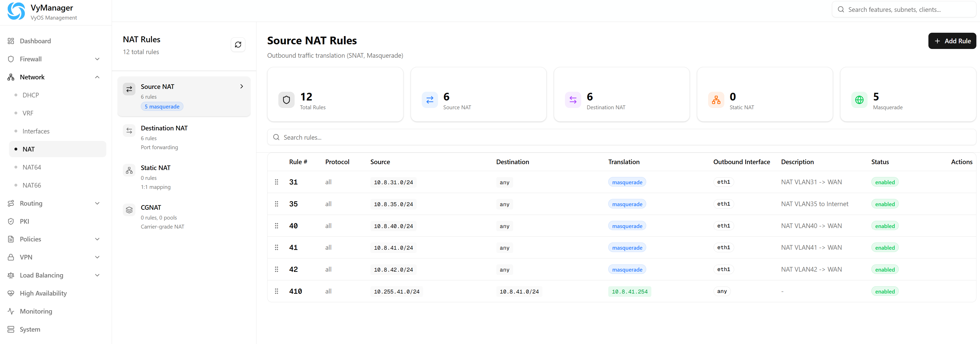The image size is (980, 344).
Task: Open the NAT64 page
Action: (x=32, y=167)
